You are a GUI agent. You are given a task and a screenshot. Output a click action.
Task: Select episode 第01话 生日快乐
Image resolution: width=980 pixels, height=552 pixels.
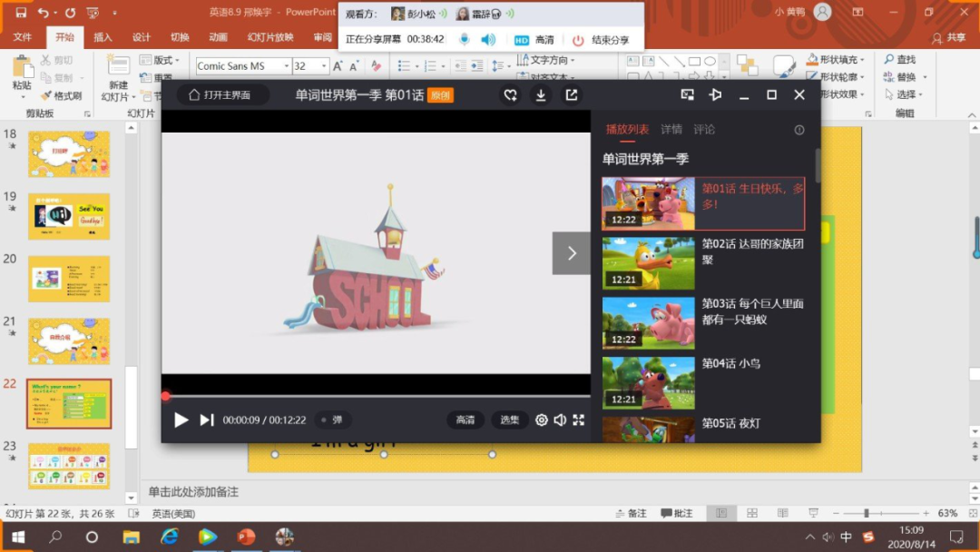(703, 203)
